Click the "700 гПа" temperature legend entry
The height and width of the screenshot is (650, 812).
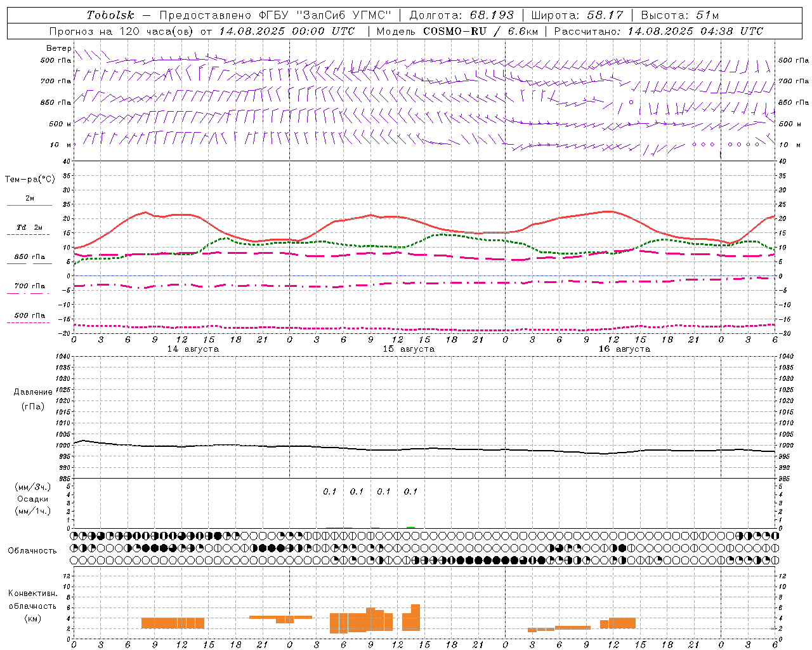point(29,289)
